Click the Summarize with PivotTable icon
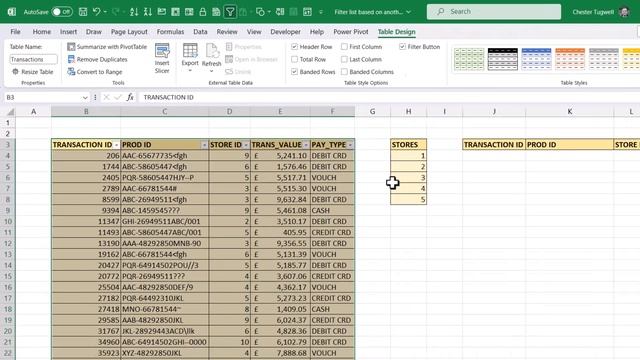 tap(71, 47)
